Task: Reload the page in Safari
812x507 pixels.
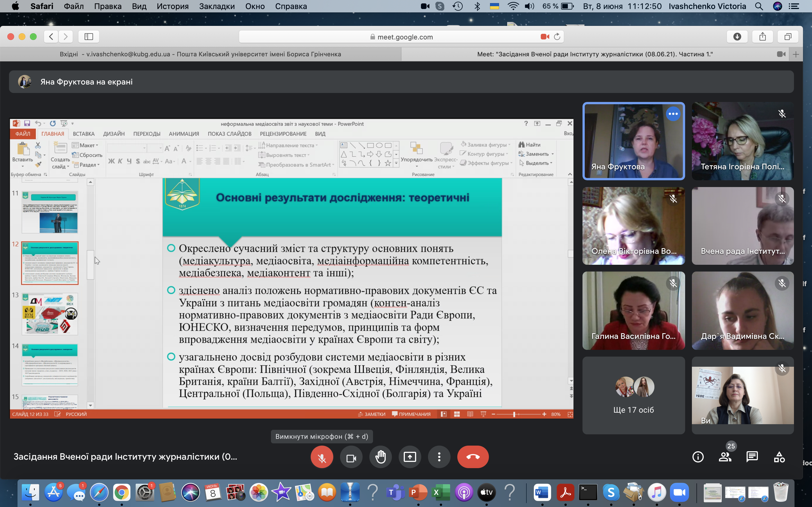Action: tap(557, 37)
